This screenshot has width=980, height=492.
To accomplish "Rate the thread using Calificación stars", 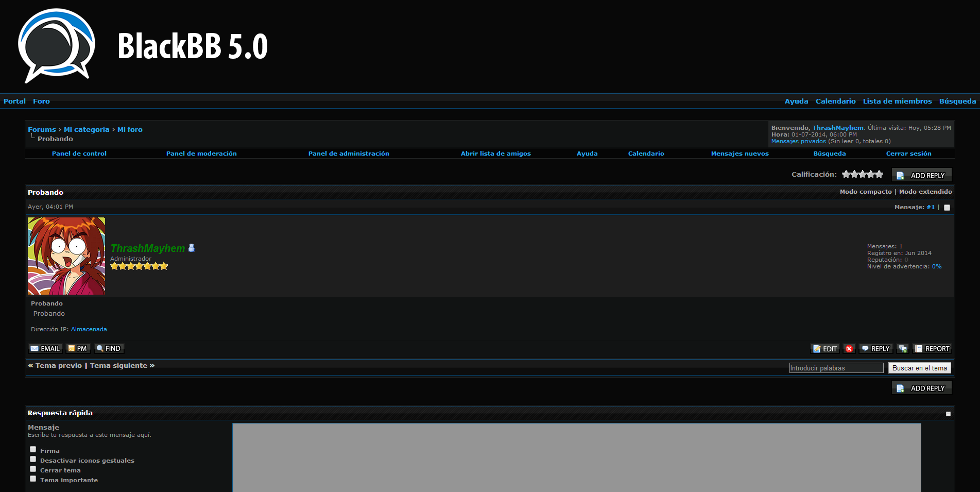I will [x=863, y=175].
